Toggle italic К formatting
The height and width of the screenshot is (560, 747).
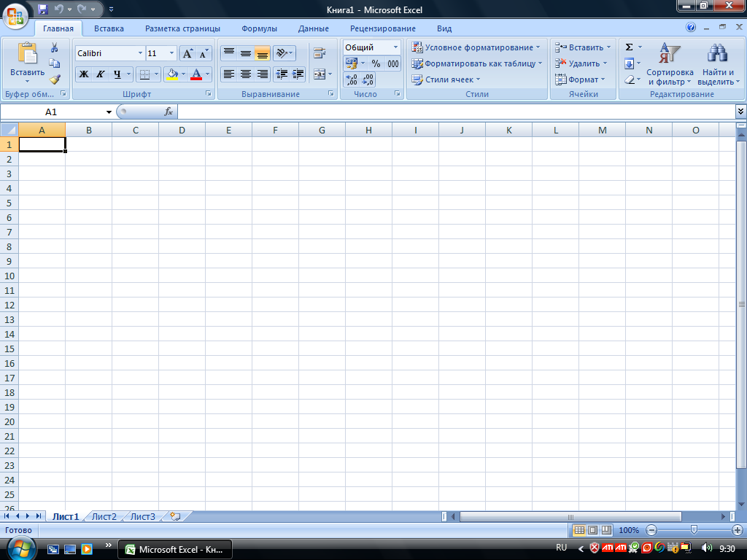pos(100,74)
